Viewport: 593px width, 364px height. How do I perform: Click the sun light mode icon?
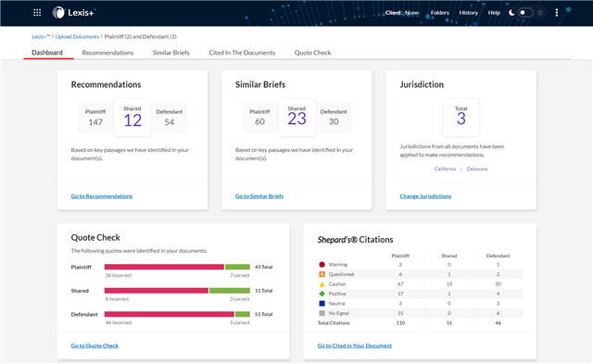click(x=540, y=12)
